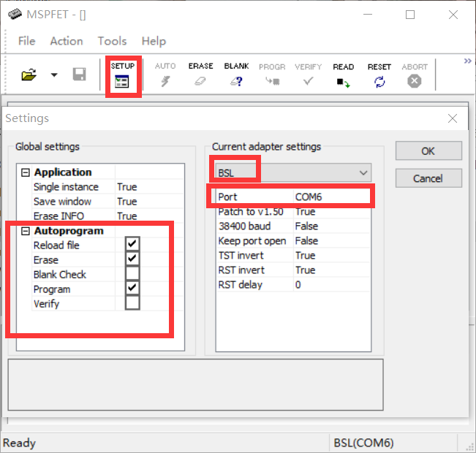
Task: Open the File menu
Action: pyautogui.click(x=27, y=41)
